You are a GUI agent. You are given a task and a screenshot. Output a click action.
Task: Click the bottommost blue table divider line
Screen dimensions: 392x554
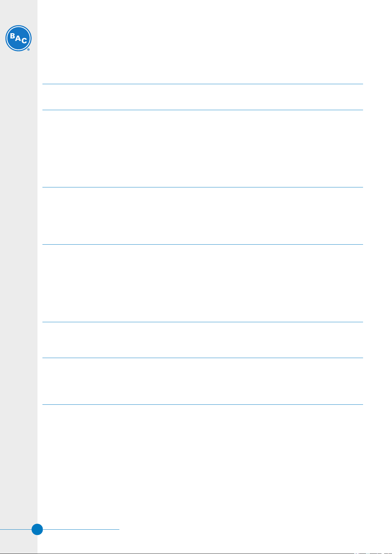(x=203, y=404)
